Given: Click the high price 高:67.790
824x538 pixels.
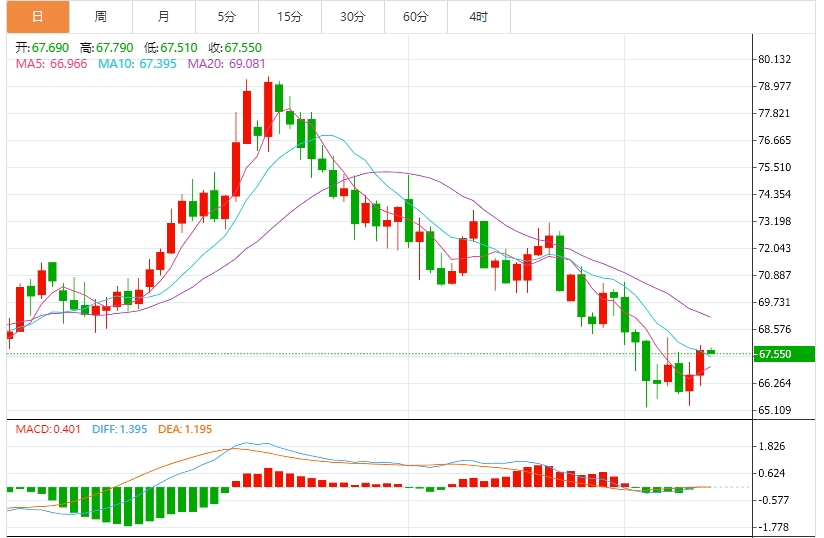Looking at the screenshot, I should (107, 48).
